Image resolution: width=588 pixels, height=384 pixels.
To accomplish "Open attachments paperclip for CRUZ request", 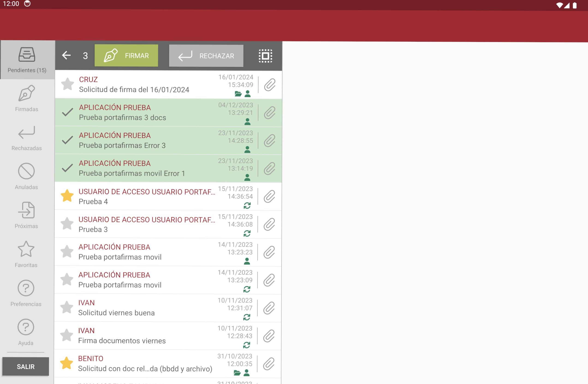I will pyautogui.click(x=270, y=85).
